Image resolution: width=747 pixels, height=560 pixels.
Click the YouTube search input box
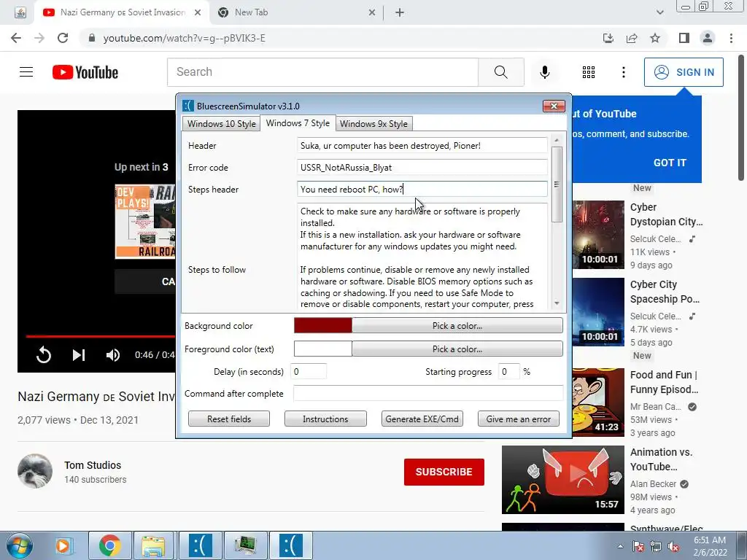(x=322, y=72)
